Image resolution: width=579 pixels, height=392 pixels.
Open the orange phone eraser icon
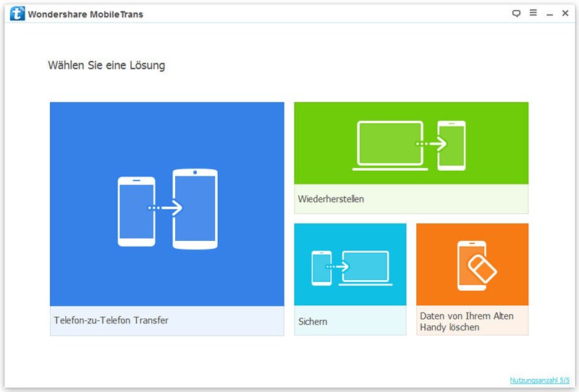476,265
